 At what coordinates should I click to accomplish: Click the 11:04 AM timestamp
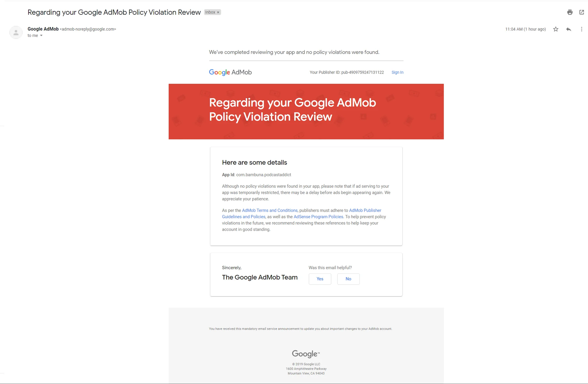click(x=525, y=29)
